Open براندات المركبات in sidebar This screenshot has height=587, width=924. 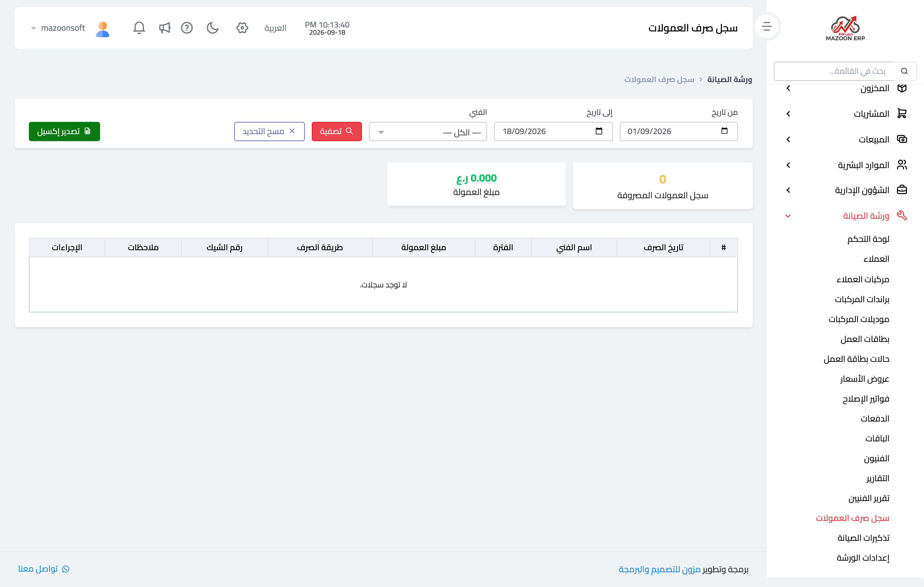tap(862, 299)
